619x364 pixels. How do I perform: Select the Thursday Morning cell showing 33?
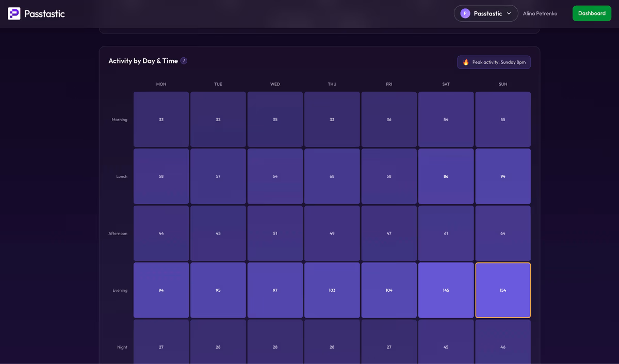(x=332, y=120)
